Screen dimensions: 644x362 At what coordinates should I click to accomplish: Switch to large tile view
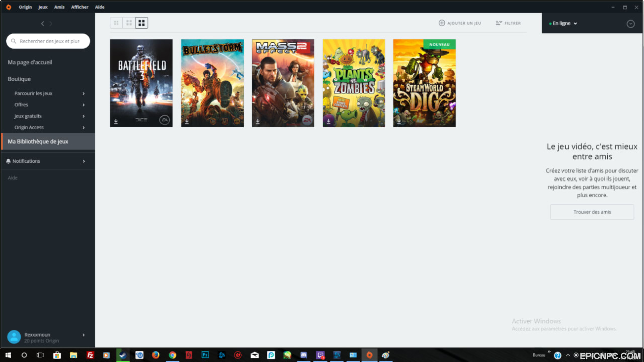(x=142, y=23)
